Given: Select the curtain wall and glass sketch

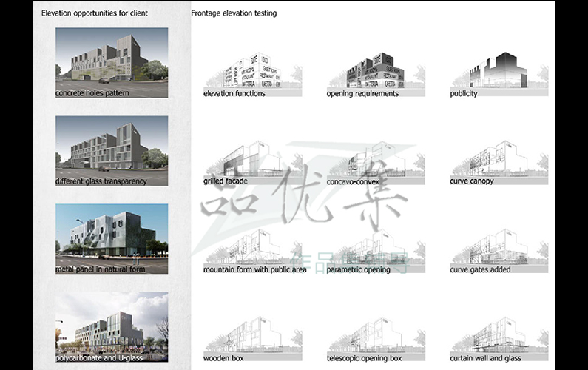Looking at the screenshot, I should pos(499,333).
